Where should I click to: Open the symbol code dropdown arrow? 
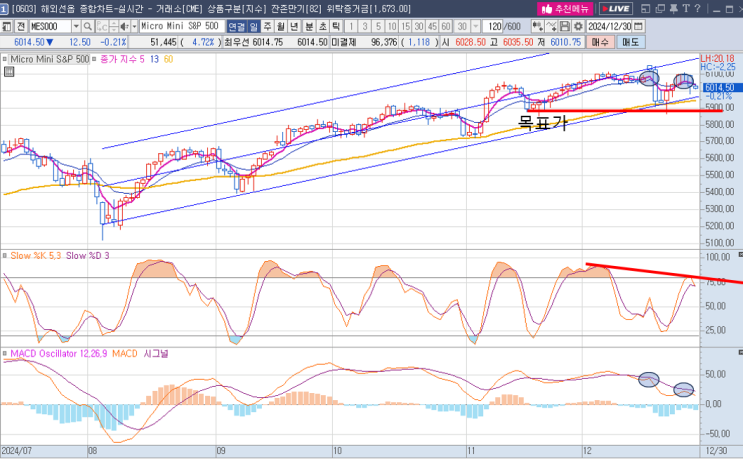click(x=76, y=26)
